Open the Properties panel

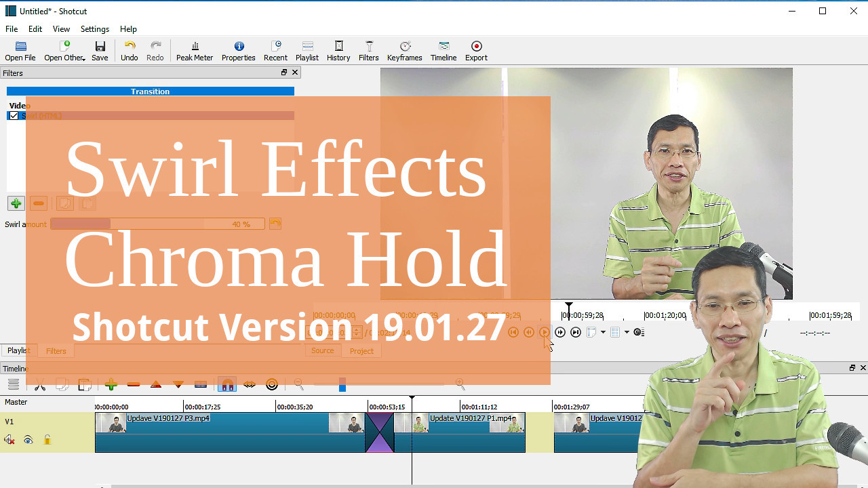(x=239, y=51)
